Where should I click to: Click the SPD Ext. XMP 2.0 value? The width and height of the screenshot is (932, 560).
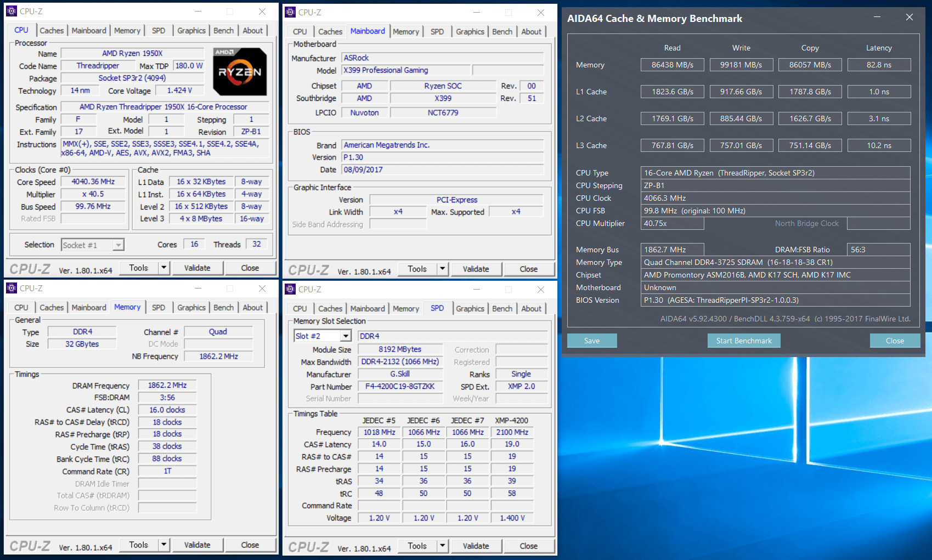pos(521,386)
